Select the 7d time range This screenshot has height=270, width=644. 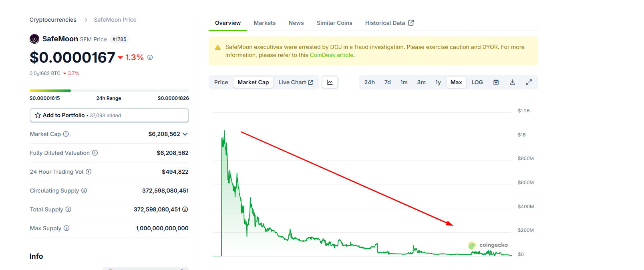click(x=387, y=82)
